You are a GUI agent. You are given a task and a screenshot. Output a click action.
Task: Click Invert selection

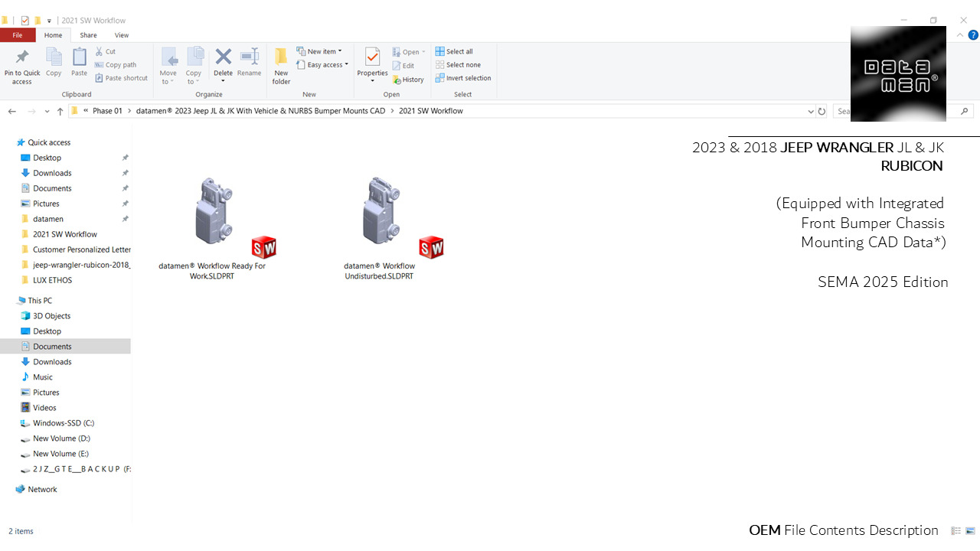click(x=463, y=78)
